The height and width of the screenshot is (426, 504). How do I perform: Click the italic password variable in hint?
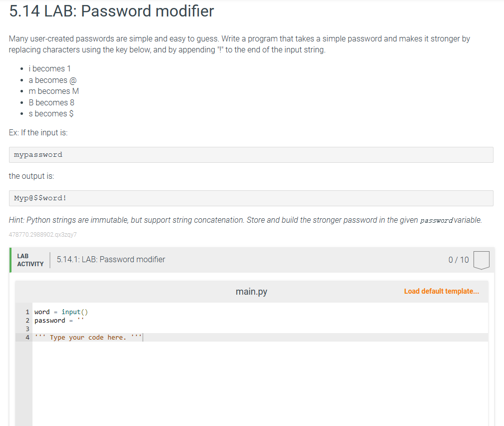437,220
